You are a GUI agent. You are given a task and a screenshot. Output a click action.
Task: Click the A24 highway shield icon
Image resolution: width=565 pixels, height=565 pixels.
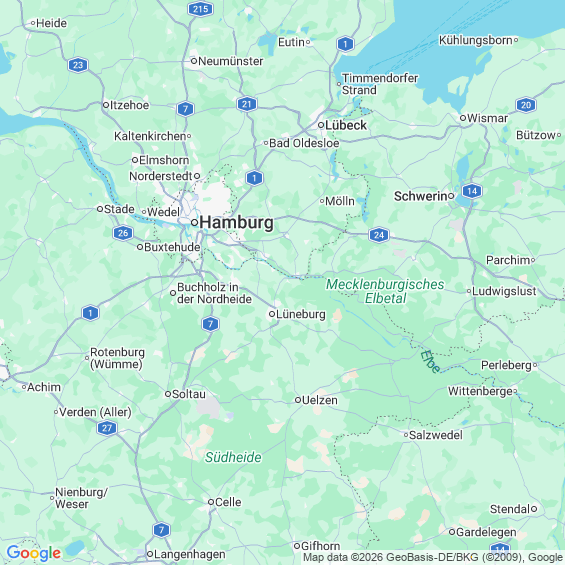pos(379,235)
